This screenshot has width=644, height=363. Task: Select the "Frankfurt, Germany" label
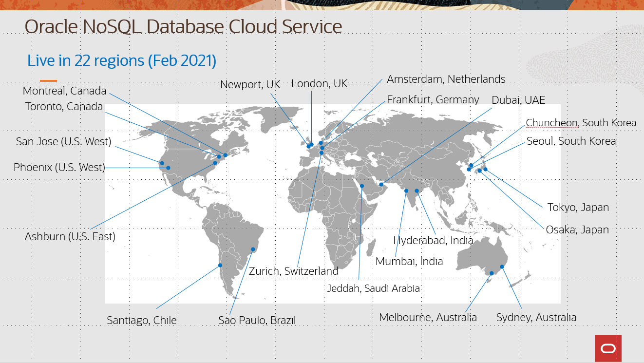click(433, 99)
